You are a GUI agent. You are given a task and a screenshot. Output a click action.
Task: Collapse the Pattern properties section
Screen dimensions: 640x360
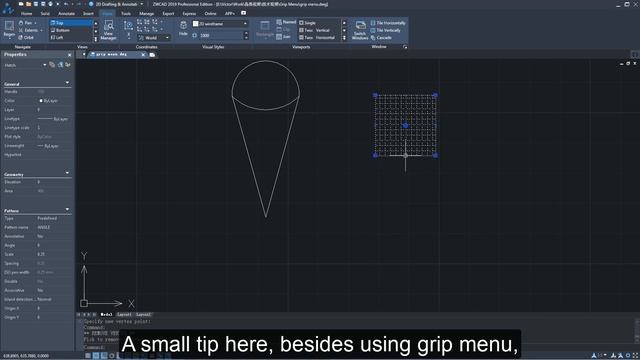coord(67,210)
